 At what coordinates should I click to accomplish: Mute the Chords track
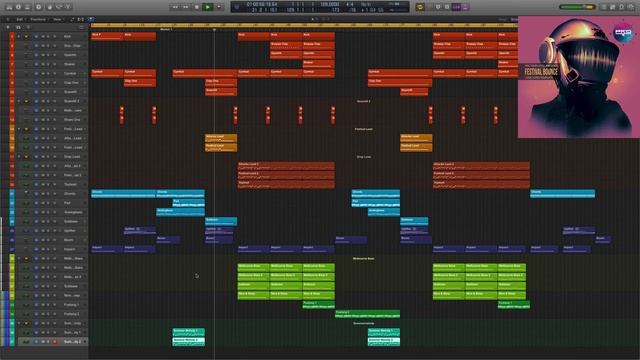pyautogui.click(x=43, y=194)
